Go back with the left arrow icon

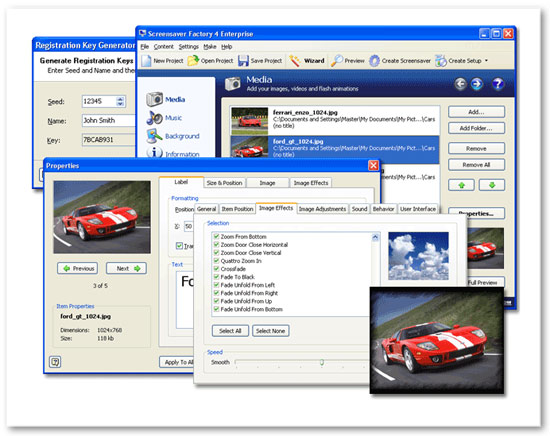pyautogui.click(x=460, y=84)
